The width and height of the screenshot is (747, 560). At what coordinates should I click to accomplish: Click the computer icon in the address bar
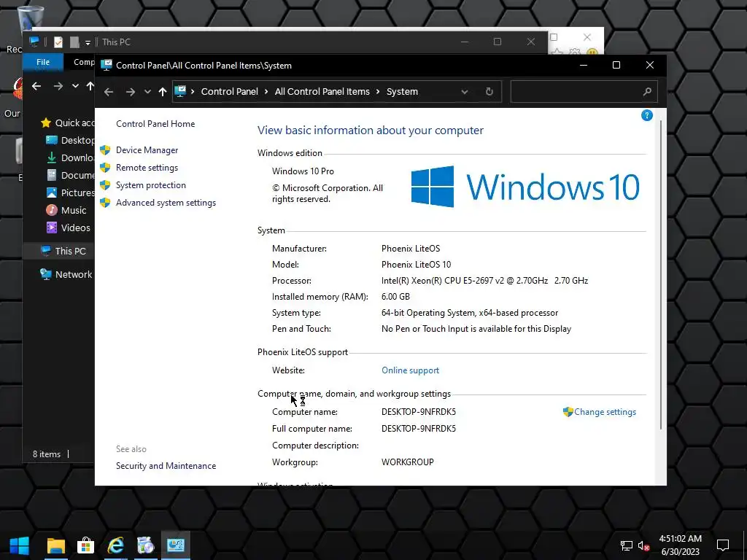coord(180,91)
